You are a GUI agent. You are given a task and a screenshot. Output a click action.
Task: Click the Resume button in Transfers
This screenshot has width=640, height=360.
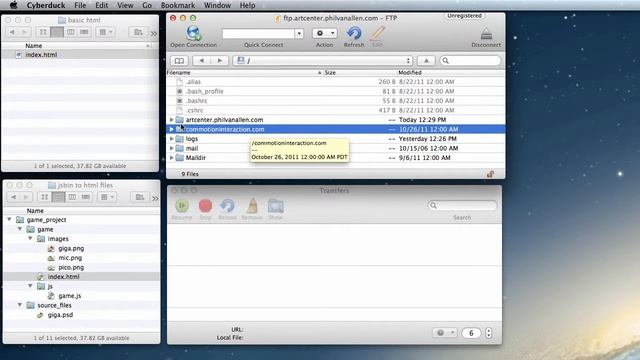pyautogui.click(x=182, y=206)
